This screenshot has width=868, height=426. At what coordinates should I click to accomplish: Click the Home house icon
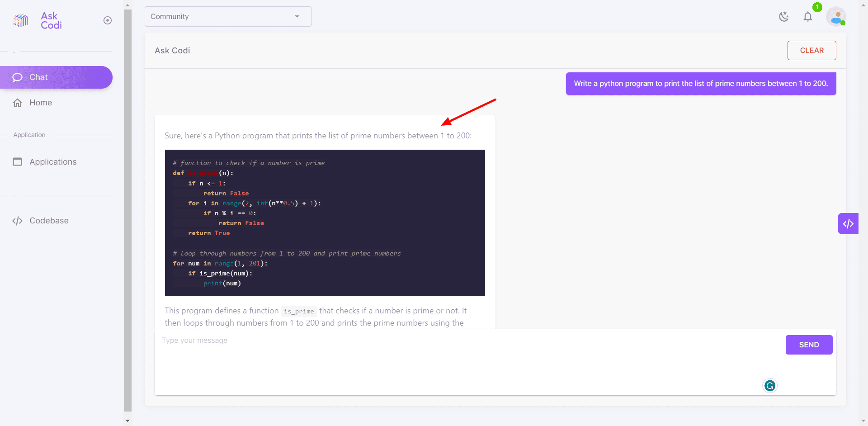18,103
